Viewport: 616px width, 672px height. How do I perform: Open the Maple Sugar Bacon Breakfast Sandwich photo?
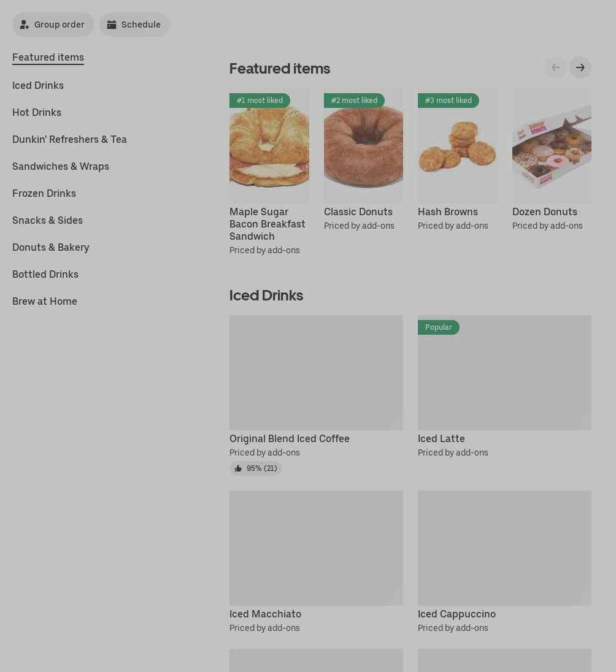click(269, 146)
